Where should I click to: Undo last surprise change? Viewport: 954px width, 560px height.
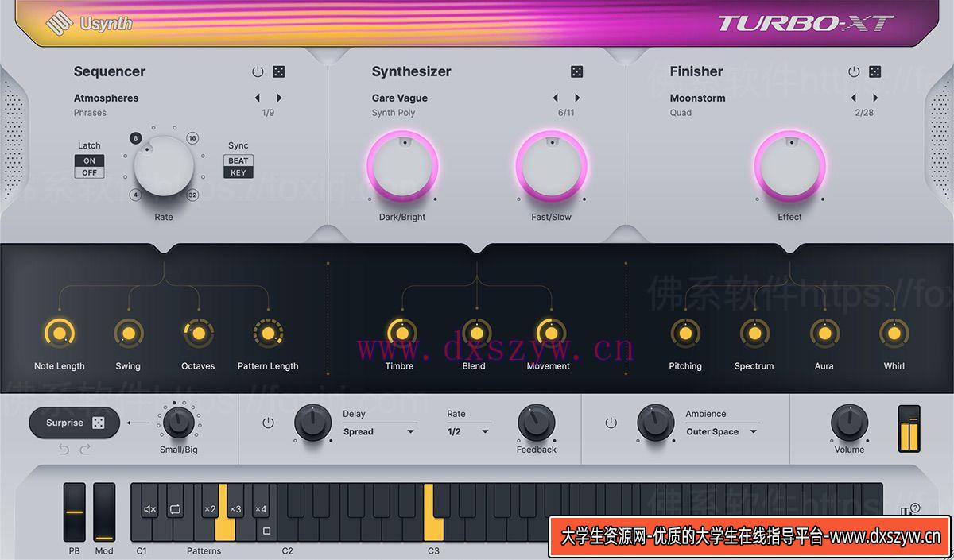click(64, 450)
